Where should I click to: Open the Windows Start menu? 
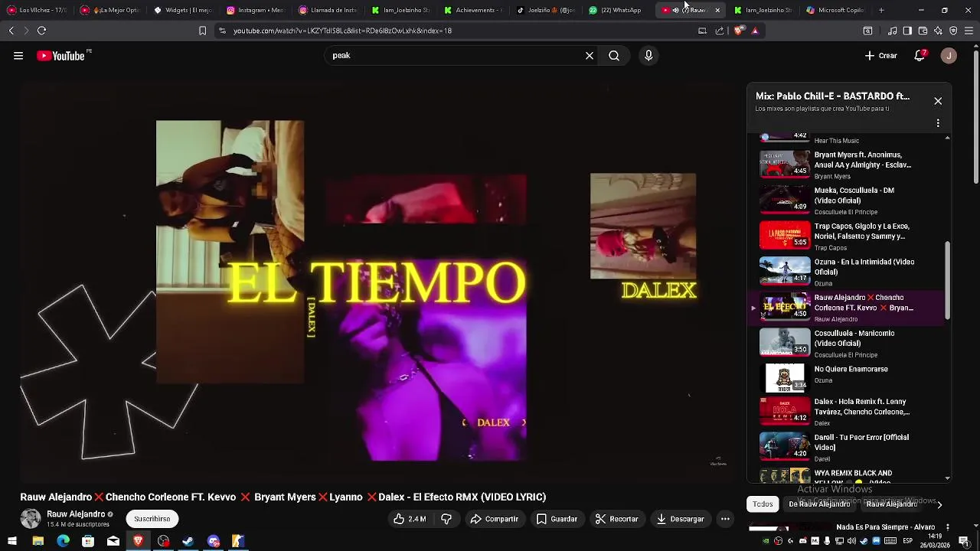point(13,541)
